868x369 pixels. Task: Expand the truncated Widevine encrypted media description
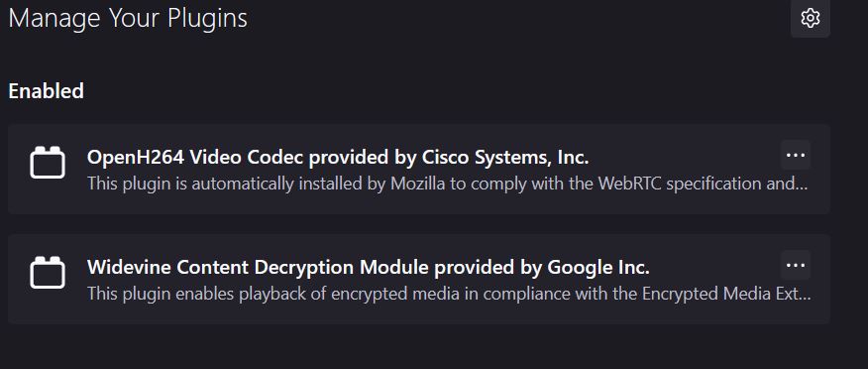point(449,294)
